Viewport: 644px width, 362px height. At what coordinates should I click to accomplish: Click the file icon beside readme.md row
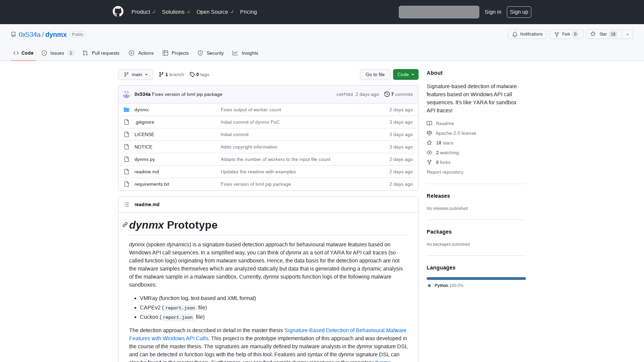tap(126, 172)
